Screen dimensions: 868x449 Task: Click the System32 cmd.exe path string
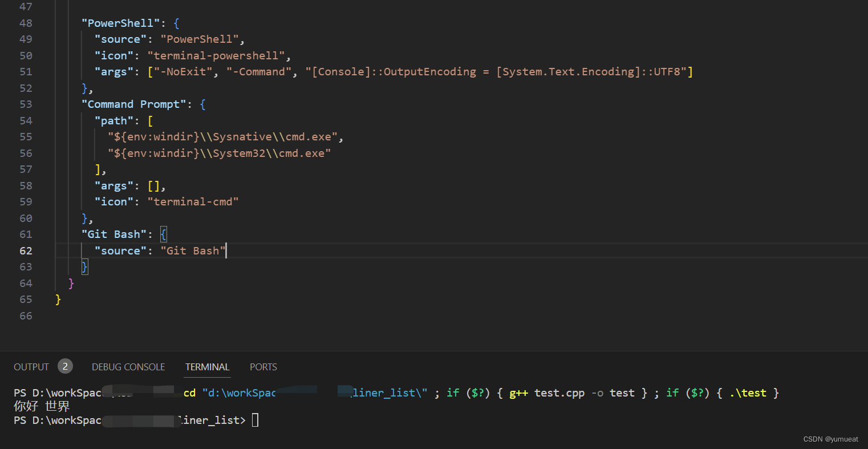[x=220, y=153]
